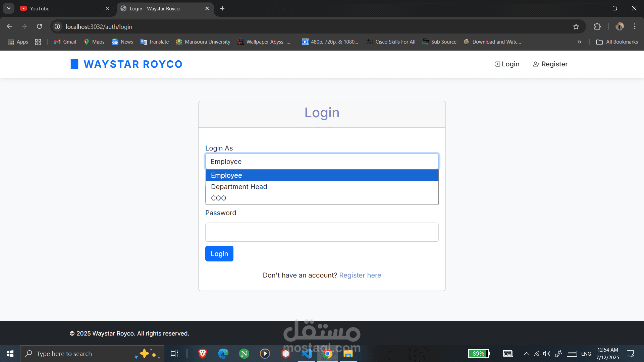This screenshot has width=644, height=362.
Task: Choose Employee from the dropdown list
Action: (322, 175)
